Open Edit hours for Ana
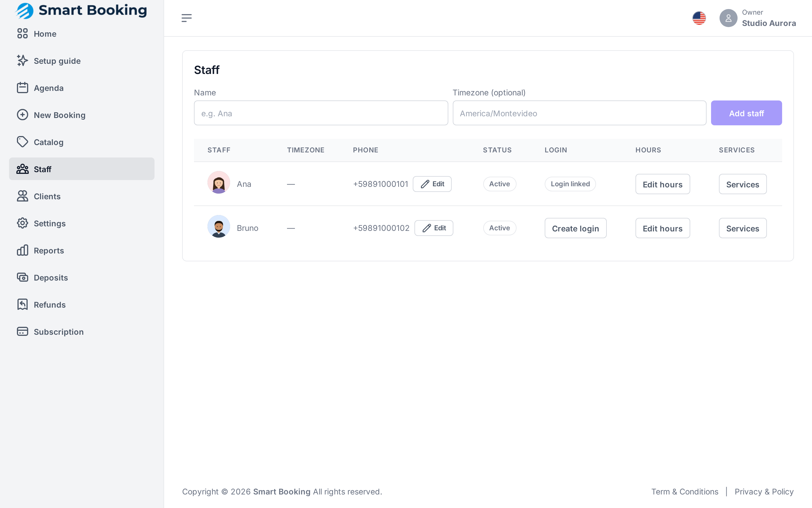 pyautogui.click(x=663, y=184)
